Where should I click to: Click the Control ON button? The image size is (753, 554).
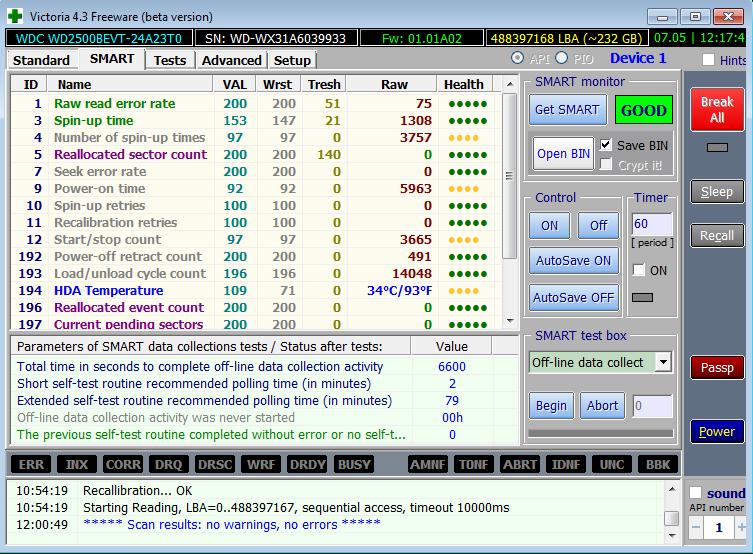coord(549,226)
